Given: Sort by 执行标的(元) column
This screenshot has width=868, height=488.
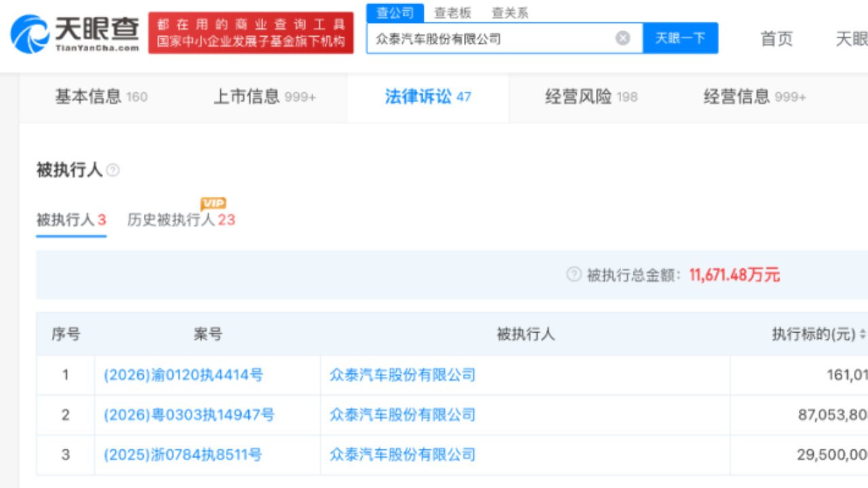Looking at the screenshot, I should (863, 334).
